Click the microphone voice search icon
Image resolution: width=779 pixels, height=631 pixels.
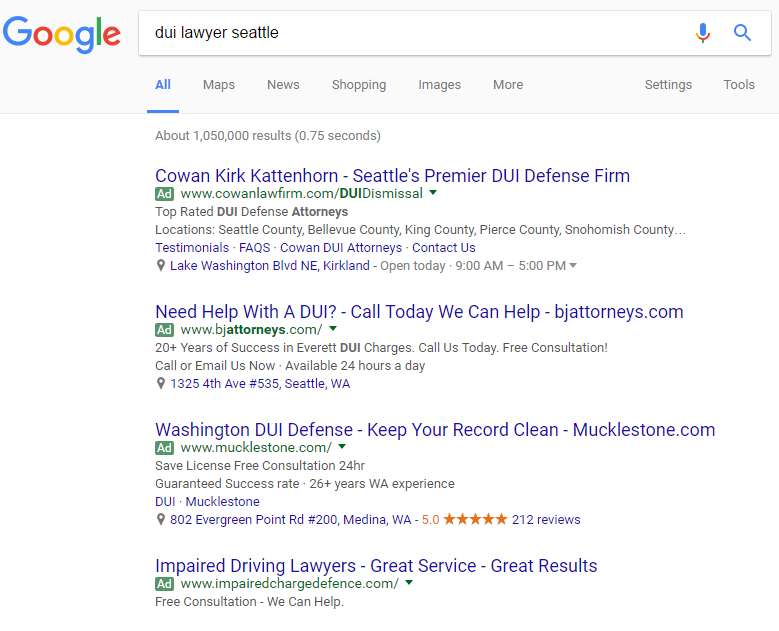click(703, 33)
